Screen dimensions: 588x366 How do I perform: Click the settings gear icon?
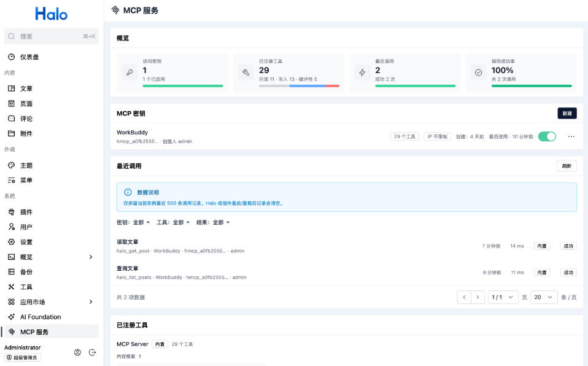[x=11, y=242]
